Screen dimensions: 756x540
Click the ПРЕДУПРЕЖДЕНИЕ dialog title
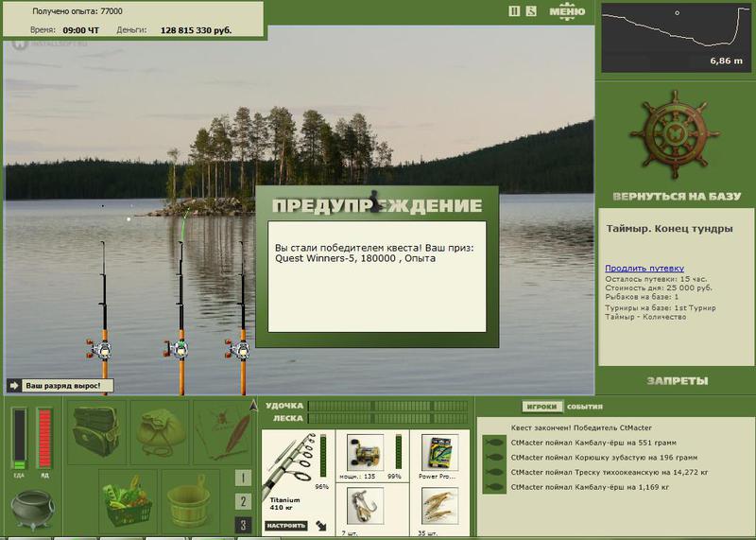(x=377, y=205)
